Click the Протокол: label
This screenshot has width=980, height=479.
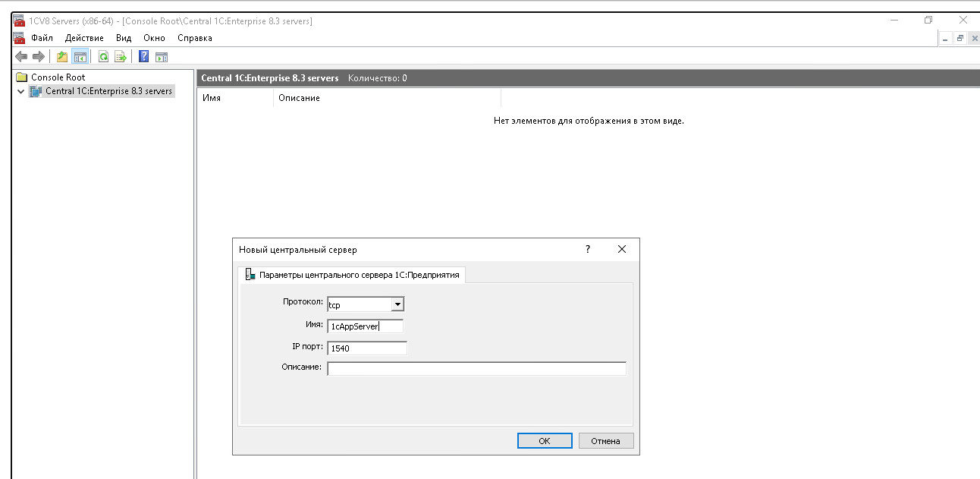pos(302,302)
